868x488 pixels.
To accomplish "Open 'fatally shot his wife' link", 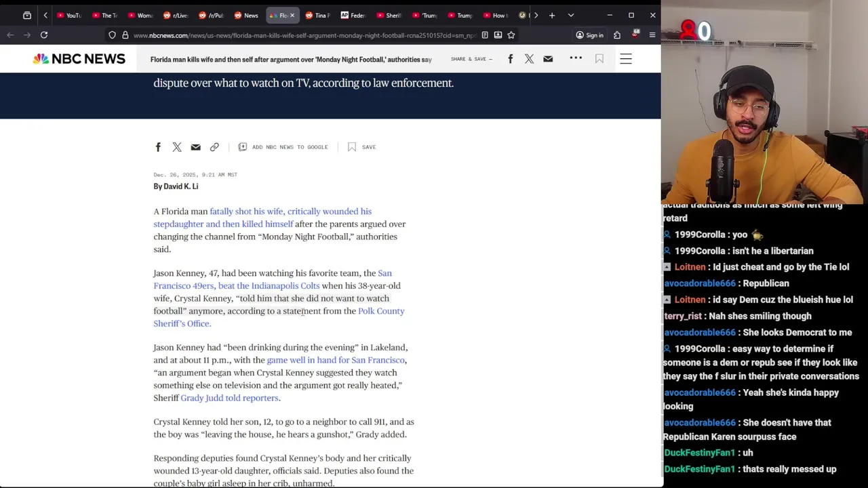I will click(262, 218).
